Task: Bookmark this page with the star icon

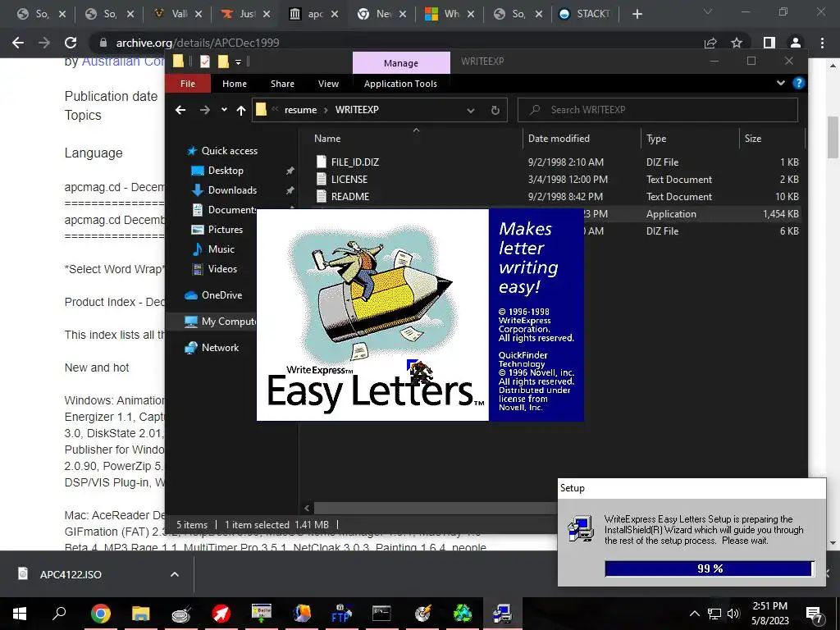Action: [737, 43]
